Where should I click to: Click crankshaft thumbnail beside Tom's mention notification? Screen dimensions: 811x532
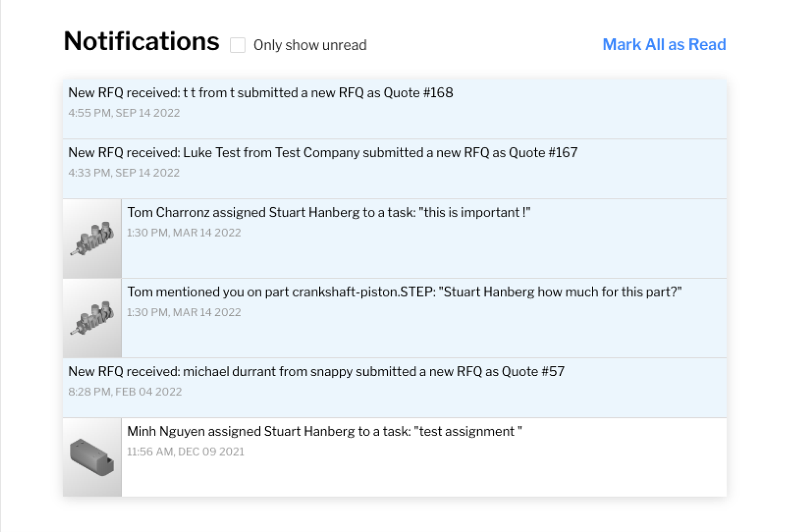92,318
